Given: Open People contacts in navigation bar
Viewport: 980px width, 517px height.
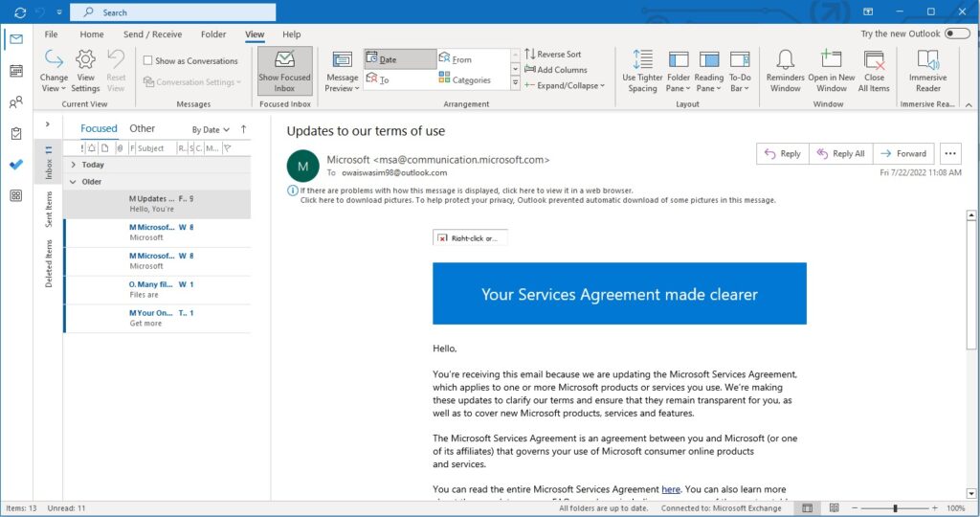Looking at the screenshot, I should [16, 101].
